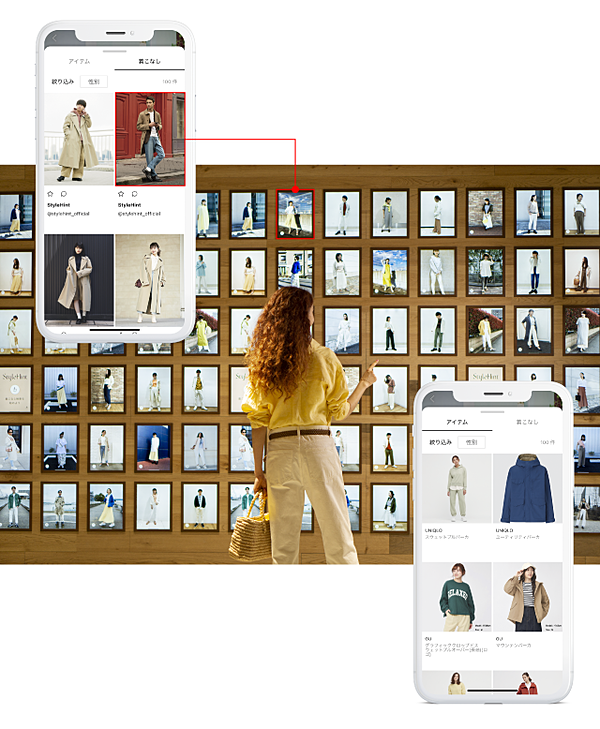Tap 絞り込み on the outfit photos screen

(62, 81)
